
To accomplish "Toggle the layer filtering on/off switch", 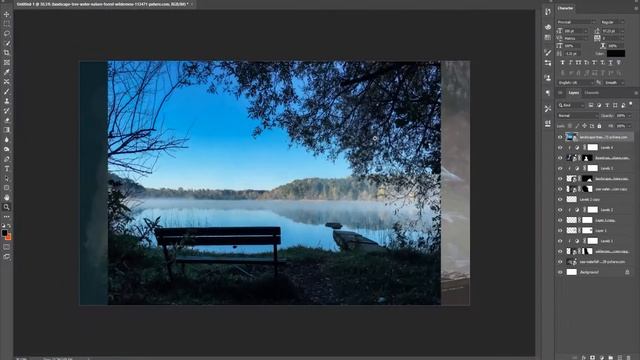I will [631, 104].
